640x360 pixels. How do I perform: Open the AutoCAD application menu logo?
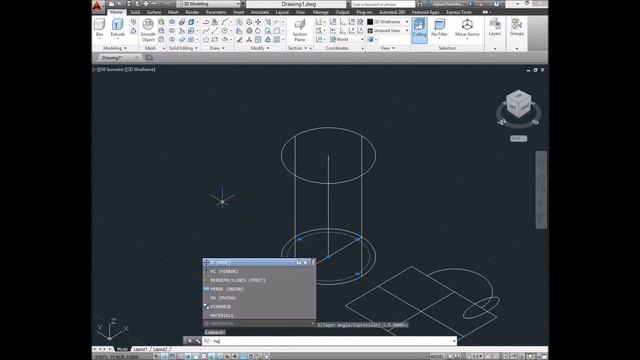point(97,6)
